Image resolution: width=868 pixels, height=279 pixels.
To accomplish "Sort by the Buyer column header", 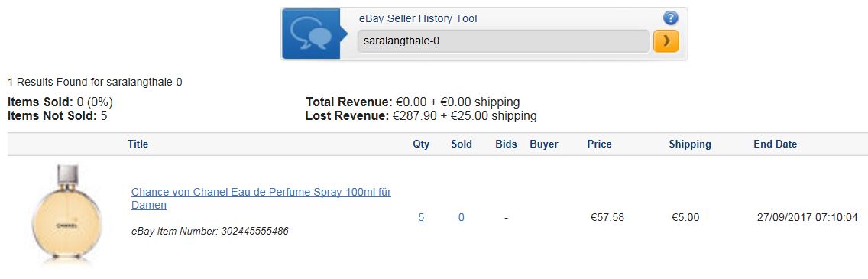I will (543, 144).
